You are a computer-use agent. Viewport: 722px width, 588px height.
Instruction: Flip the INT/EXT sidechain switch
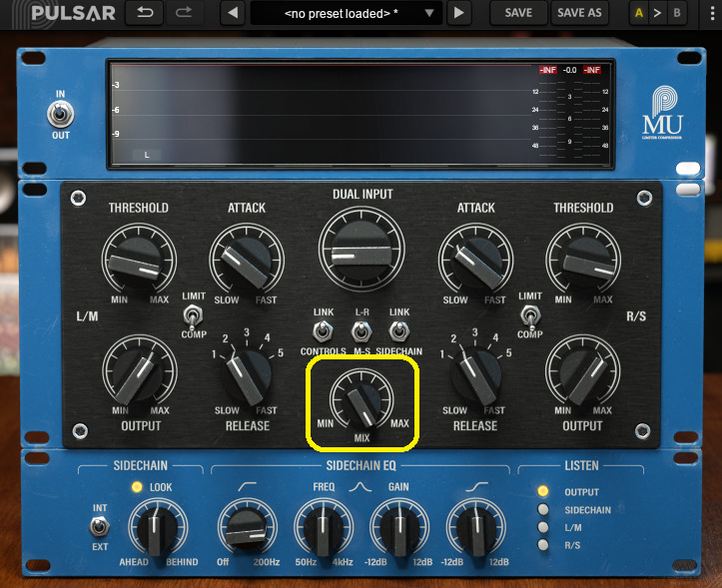(99, 527)
